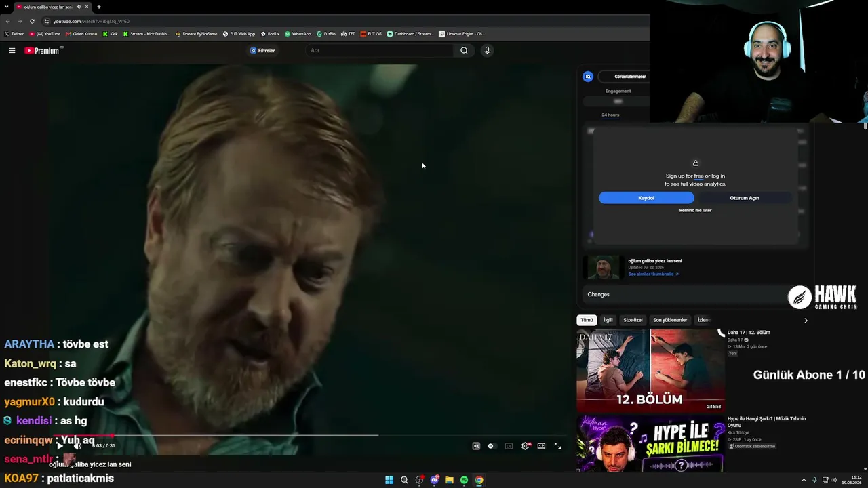Screen dimensions: 868x488
Task: Open the Dashboard / Stream bookmark
Action: [x=410, y=34]
